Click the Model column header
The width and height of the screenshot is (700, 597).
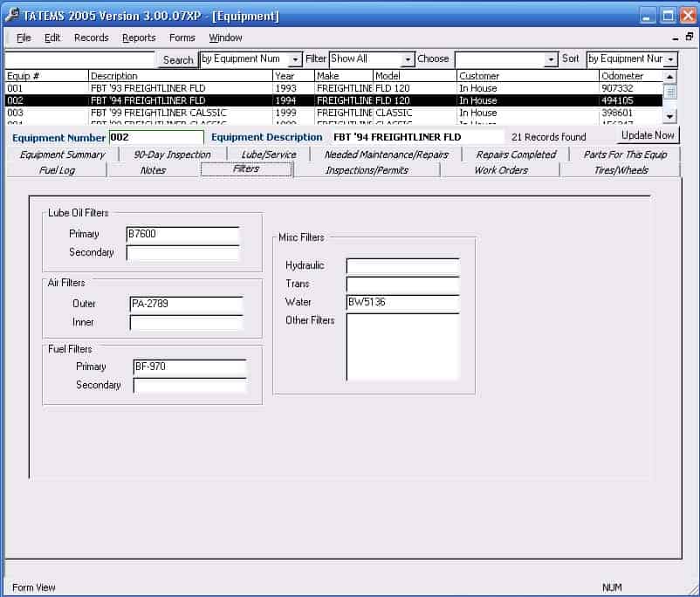point(415,76)
